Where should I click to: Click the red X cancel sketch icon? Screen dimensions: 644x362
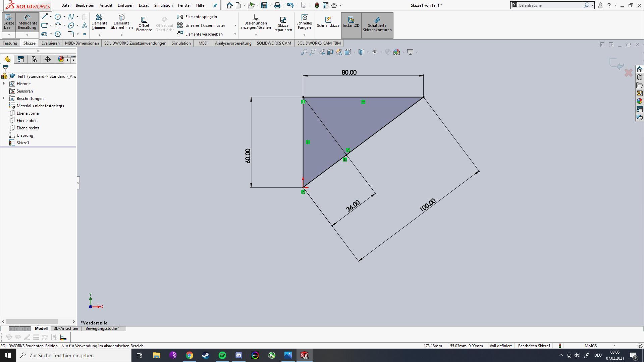click(628, 72)
